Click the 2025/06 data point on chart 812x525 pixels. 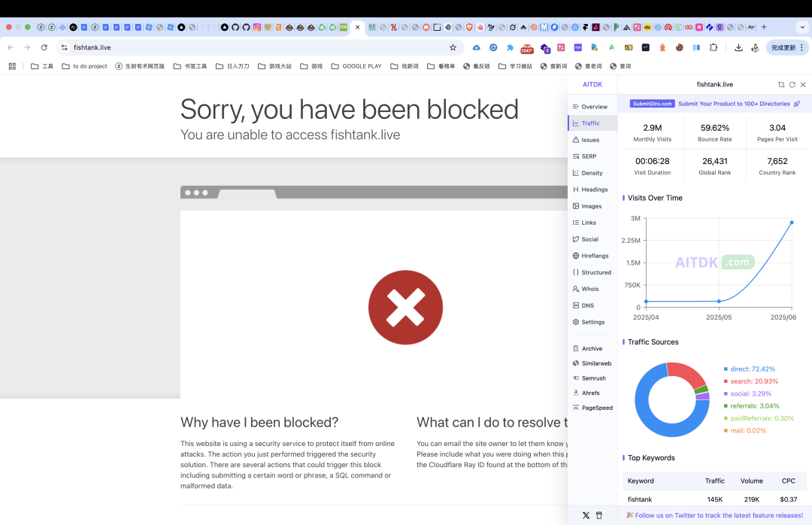point(792,223)
